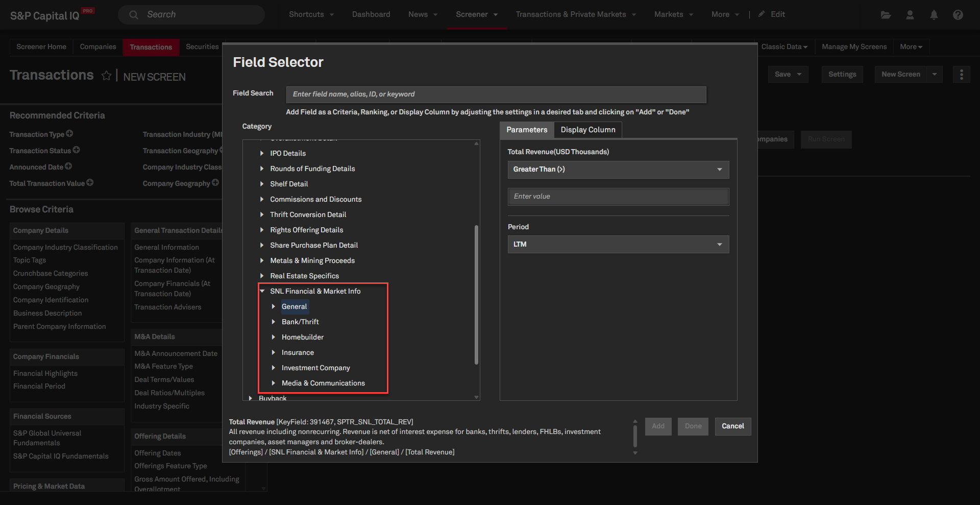Switch to the Securities screener tab
Image resolution: width=980 pixels, height=505 pixels.
click(202, 47)
